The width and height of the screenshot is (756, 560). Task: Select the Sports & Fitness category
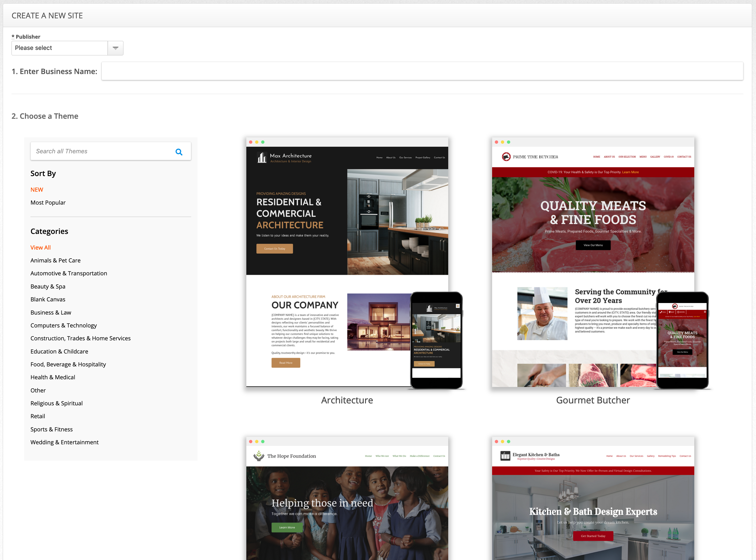52,429
